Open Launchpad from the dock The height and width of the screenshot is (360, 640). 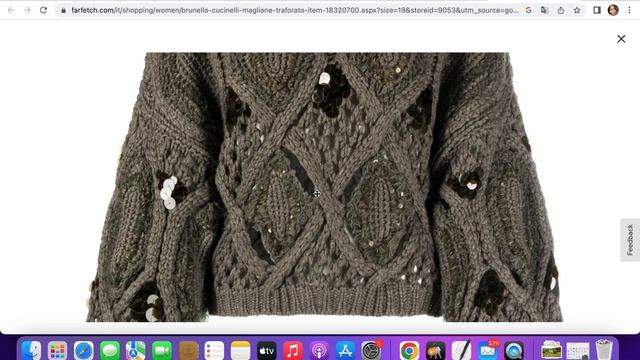click(x=57, y=350)
